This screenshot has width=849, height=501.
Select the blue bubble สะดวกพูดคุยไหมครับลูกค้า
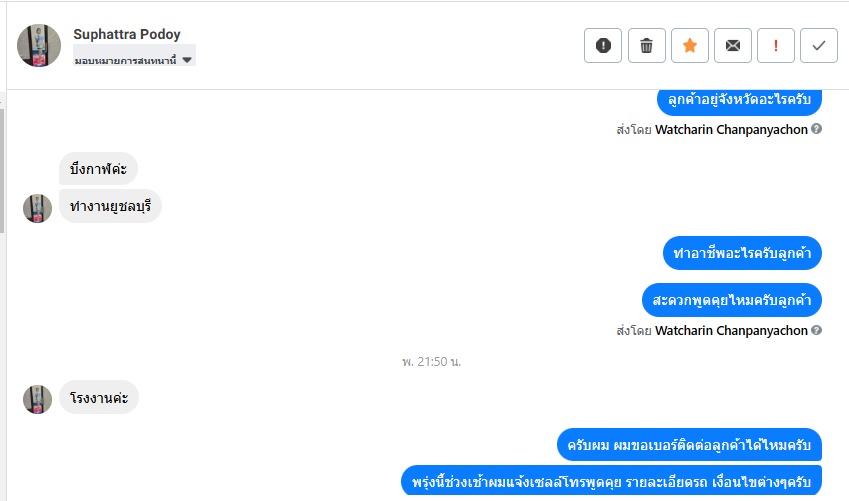732,300
